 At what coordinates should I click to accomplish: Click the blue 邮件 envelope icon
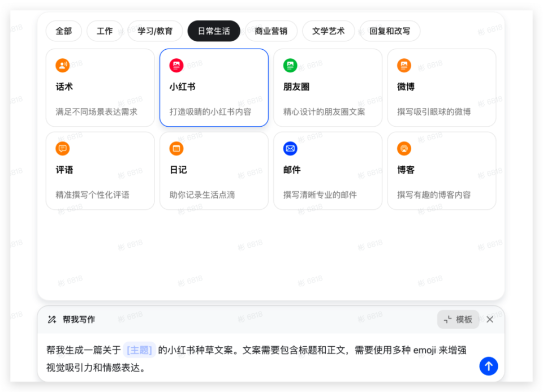click(290, 148)
